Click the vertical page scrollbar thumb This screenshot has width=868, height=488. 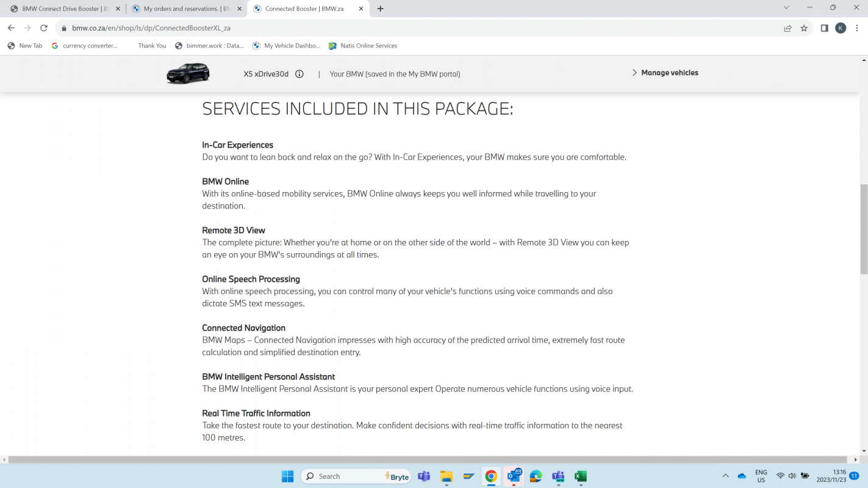[x=864, y=229]
